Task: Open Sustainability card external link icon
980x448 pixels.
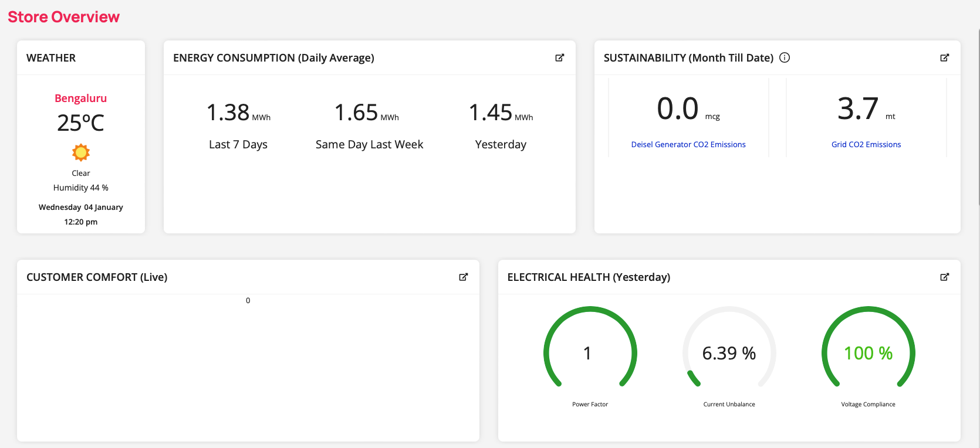Action: [945, 57]
